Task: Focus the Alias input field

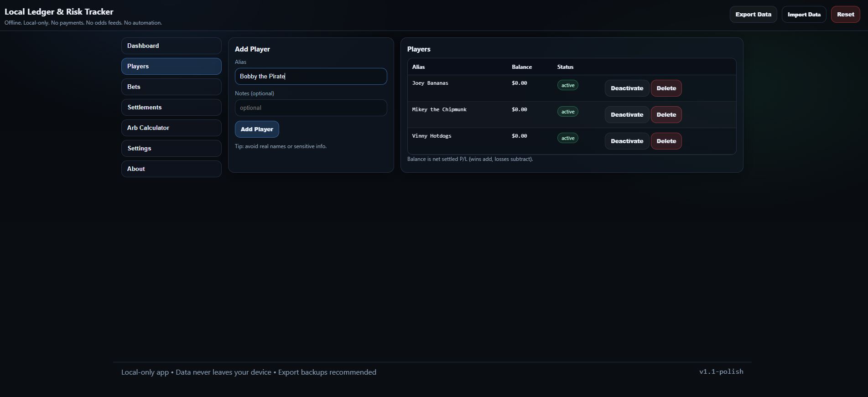Action: click(311, 77)
